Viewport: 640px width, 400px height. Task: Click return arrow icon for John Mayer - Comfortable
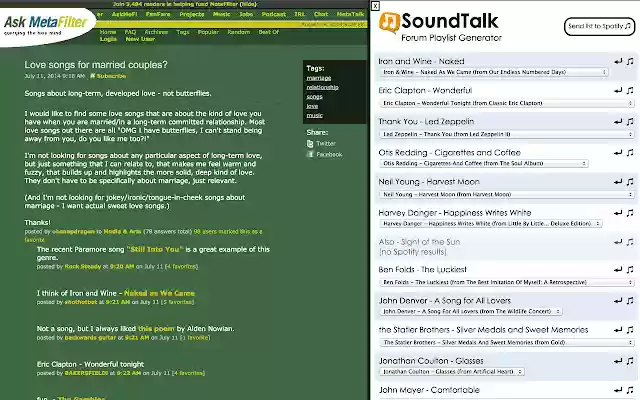(x=618, y=390)
